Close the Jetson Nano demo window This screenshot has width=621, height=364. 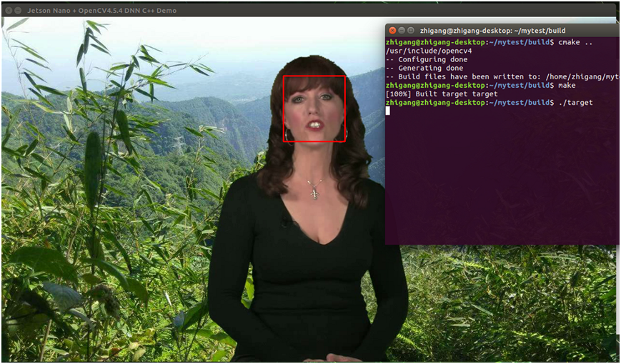click(8, 11)
